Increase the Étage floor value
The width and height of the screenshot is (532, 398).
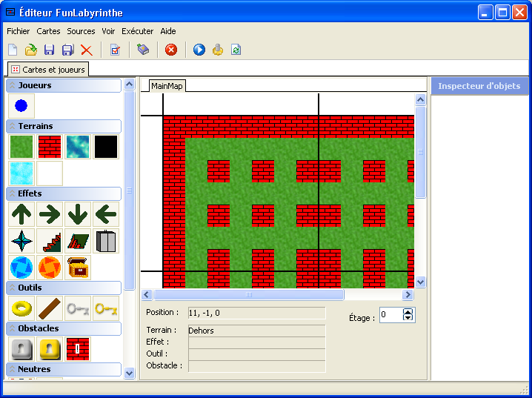408,311
